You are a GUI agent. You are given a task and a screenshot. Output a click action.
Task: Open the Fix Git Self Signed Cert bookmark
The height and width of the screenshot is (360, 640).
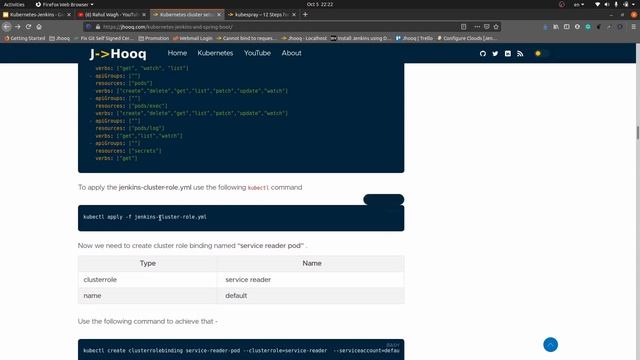[x=104, y=38]
